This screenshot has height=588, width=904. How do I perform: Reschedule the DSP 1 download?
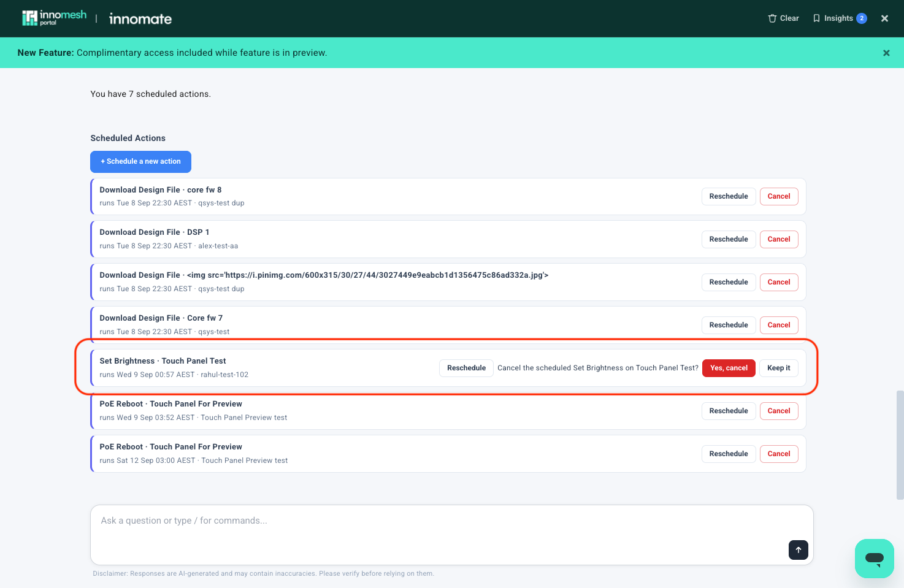pyautogui.click(x=729, y=239)
